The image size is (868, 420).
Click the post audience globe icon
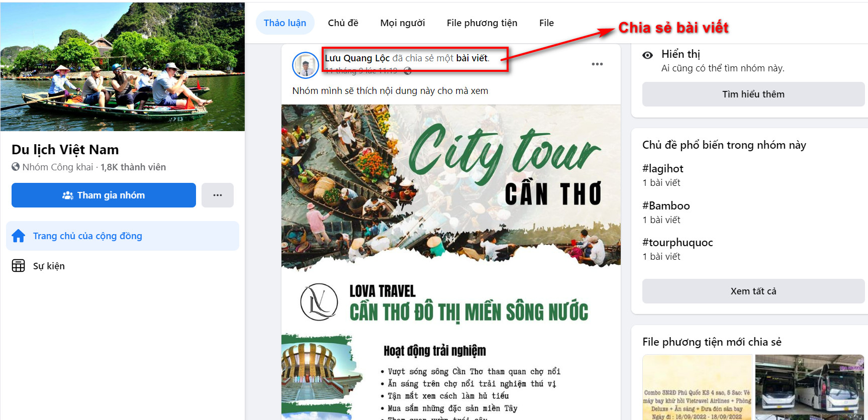click(408, 71)
